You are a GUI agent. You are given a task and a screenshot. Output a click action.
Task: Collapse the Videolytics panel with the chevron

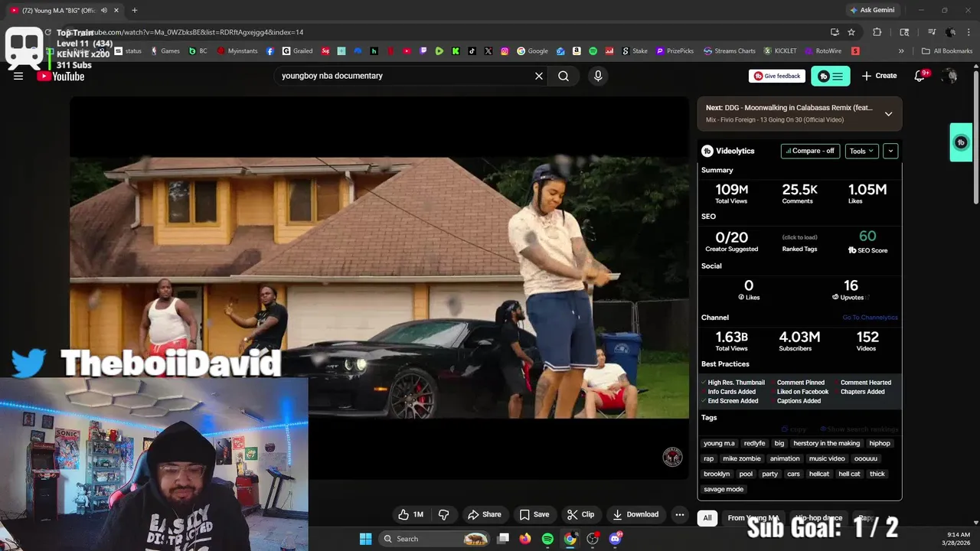pyautogui.click(x=890, y=151)
